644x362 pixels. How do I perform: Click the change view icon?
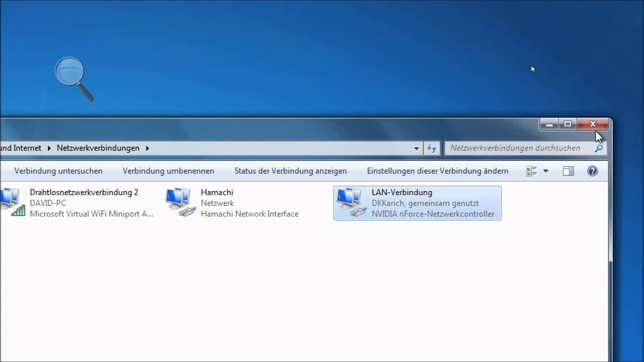point(531,171)
